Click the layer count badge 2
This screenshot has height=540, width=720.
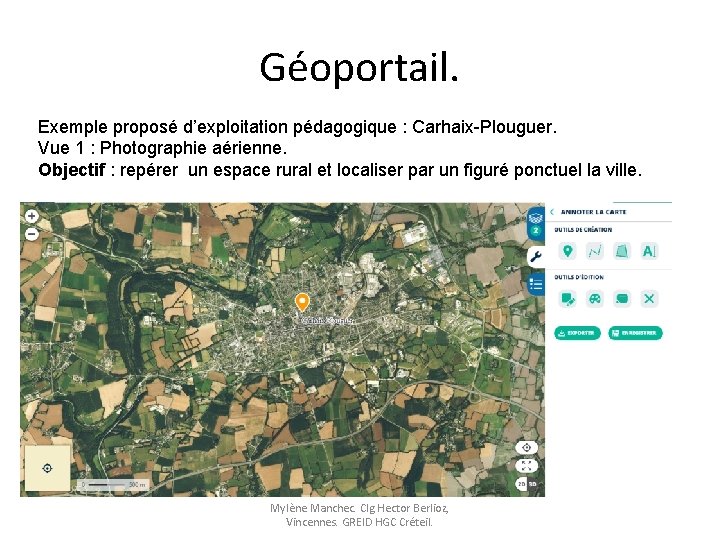[535, 231]
